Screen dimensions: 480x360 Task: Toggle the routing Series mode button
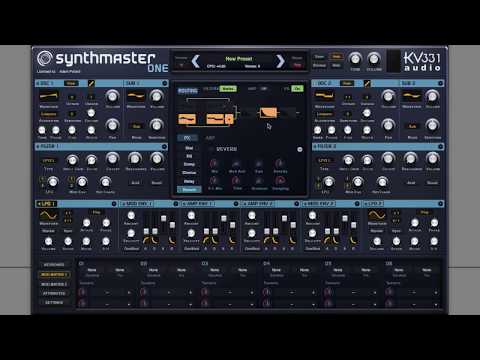pos(228,89)
